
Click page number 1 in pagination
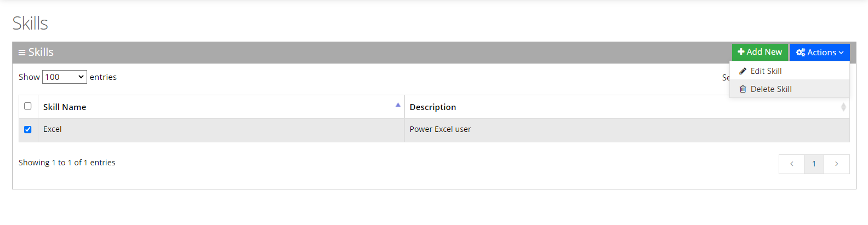click(814, 164)
